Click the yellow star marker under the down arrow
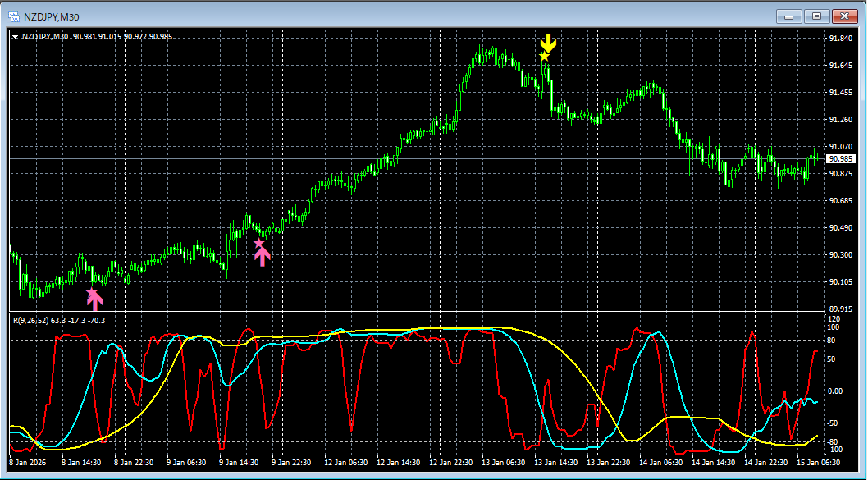Screen dimensions: 868x480 tap(544, 57)
